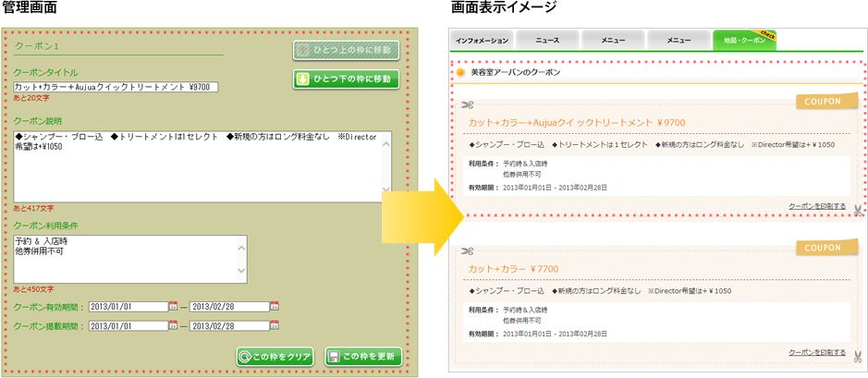
Task: Click the orange bullet beside 美容室アーバンのクーポン
Action: coord(460,72)
